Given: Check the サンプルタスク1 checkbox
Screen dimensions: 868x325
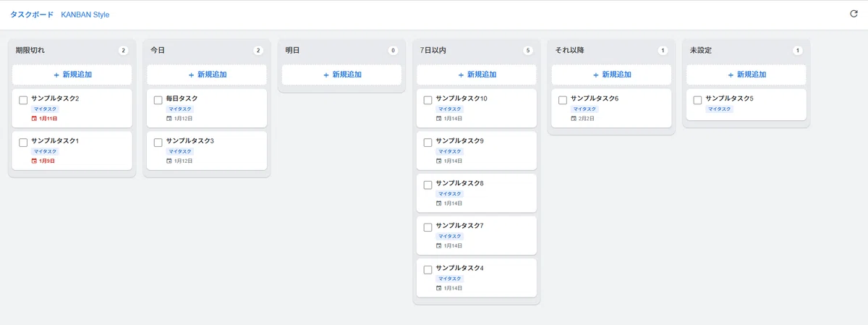Looking at the screenshot, I should click(x=23, y=143).
